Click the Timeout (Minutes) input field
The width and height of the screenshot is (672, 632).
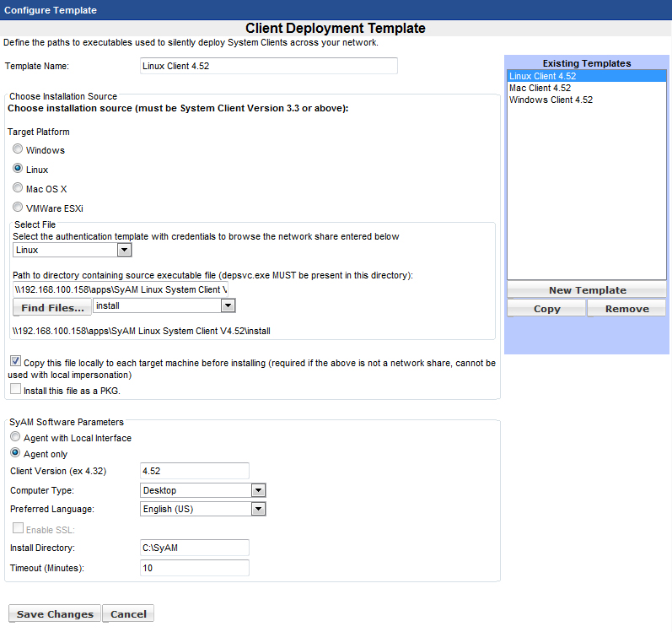195,568
